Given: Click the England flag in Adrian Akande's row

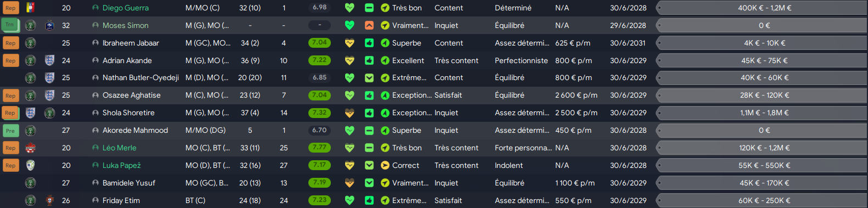Looking at the screenshot, I should (50, 60).
